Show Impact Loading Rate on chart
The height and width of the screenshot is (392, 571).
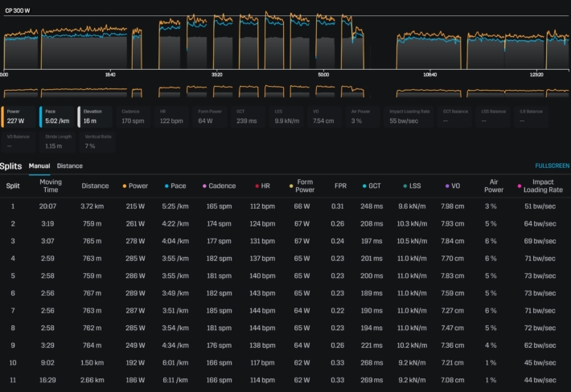(408, 117)
